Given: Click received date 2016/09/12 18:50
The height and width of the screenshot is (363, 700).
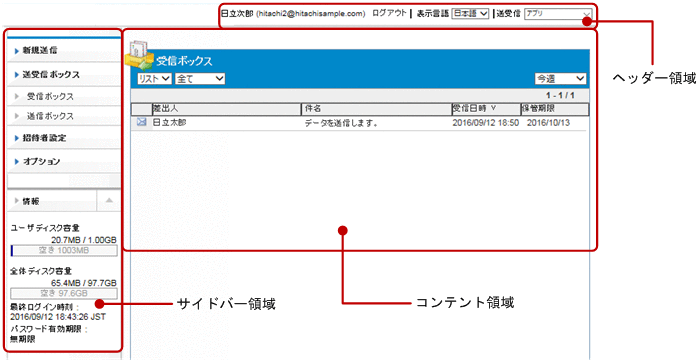Looking at the screenshot, I should click(486, 123).
